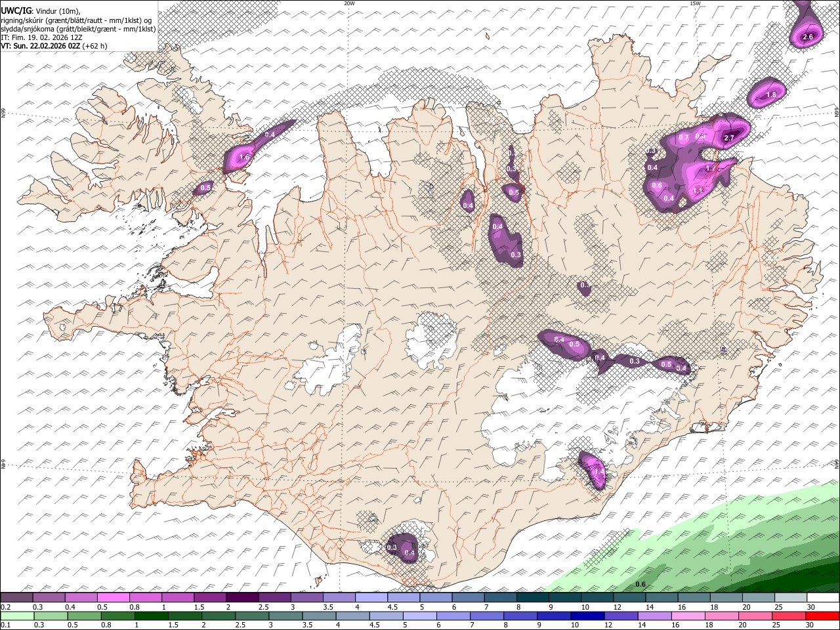Pick the dark teal upper swatch above 8

[x=533, y=598]
